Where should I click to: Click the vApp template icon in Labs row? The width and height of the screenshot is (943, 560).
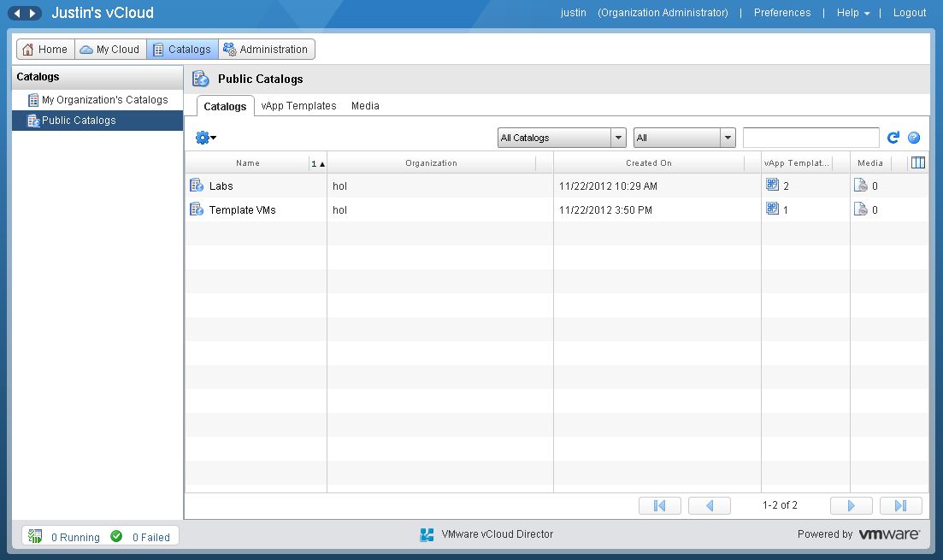(772, 185)
